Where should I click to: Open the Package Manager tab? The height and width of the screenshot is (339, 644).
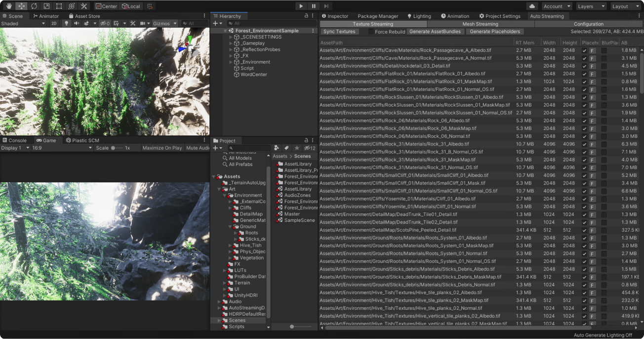click(378, 16)
